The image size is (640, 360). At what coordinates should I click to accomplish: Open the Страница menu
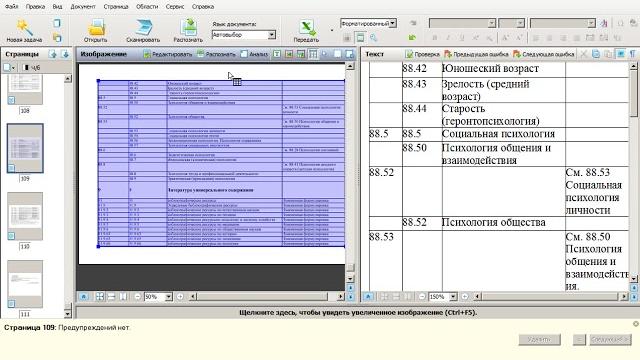pyautogui.click(x=116, y=7)
